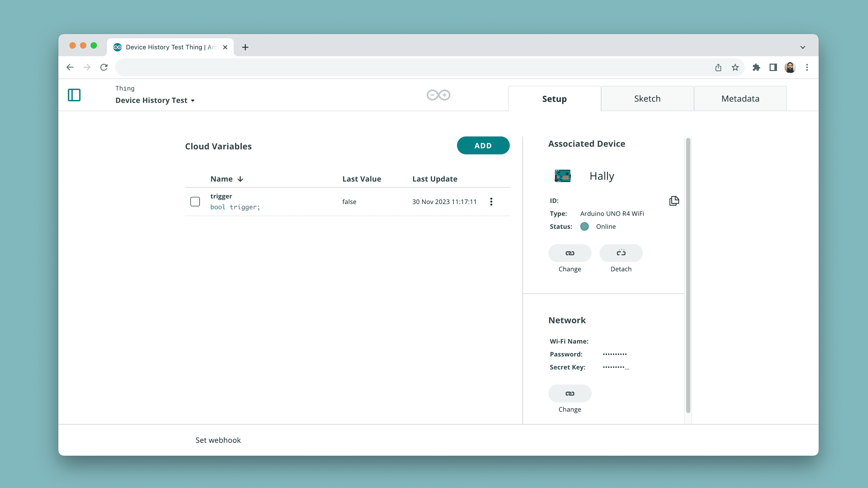Viewport: 868px width, 488px height.
Task: Collapse the left sidebar panel
Action: (74, 95)
